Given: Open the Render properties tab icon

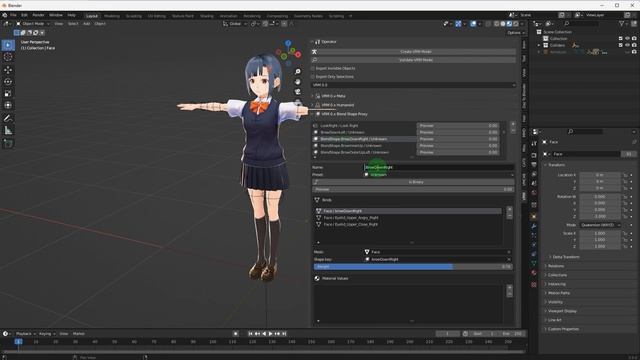Looking at the screenshot, I should click(534, 156).
